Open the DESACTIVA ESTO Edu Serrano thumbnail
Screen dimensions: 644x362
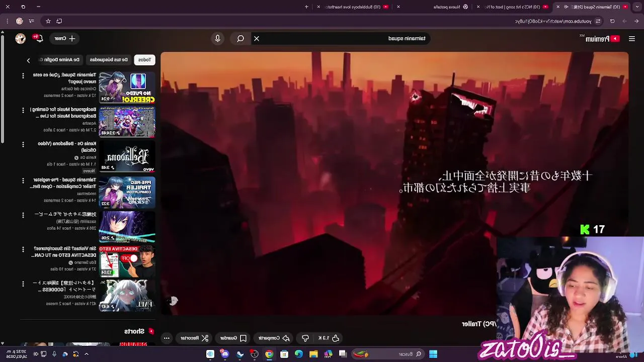[127, 261]
